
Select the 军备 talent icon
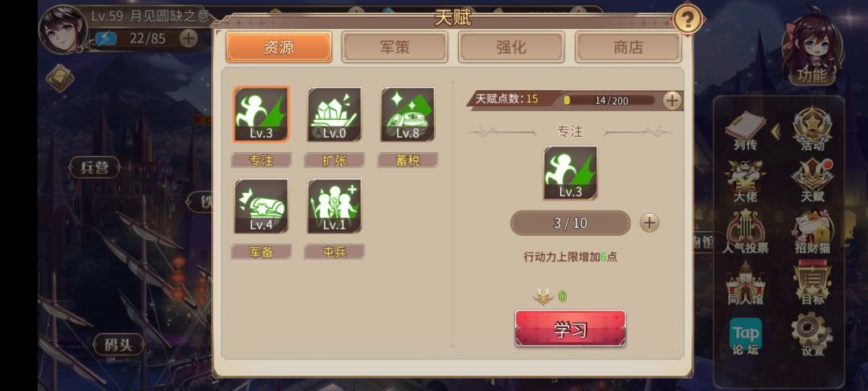(261, 205)
